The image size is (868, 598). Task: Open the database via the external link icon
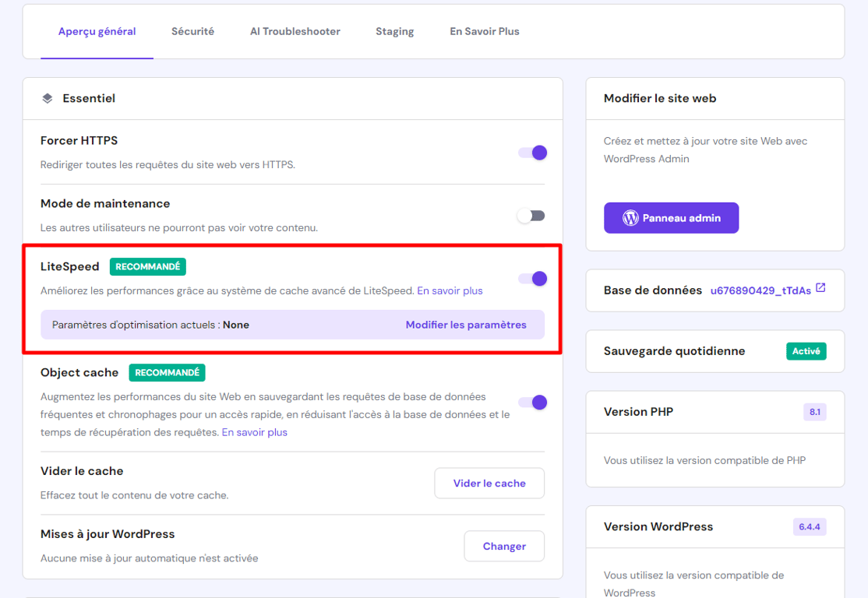[x=821, y=287]
